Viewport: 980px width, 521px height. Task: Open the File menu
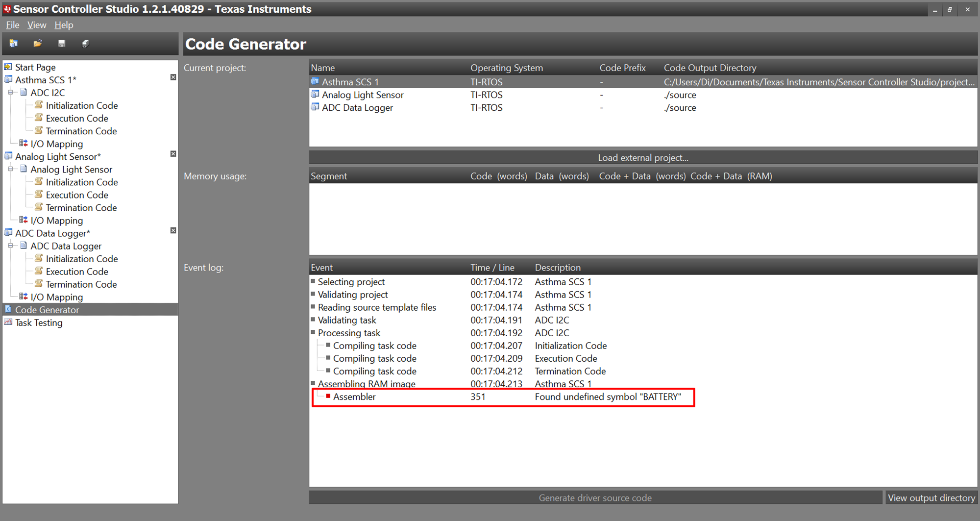(x=12, y=25)
